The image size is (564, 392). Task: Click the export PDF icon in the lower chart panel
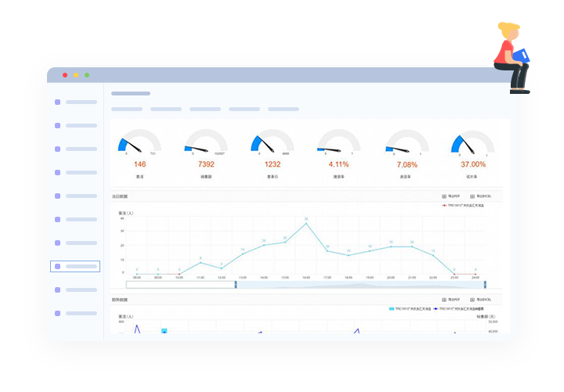[x=444, y=300]
